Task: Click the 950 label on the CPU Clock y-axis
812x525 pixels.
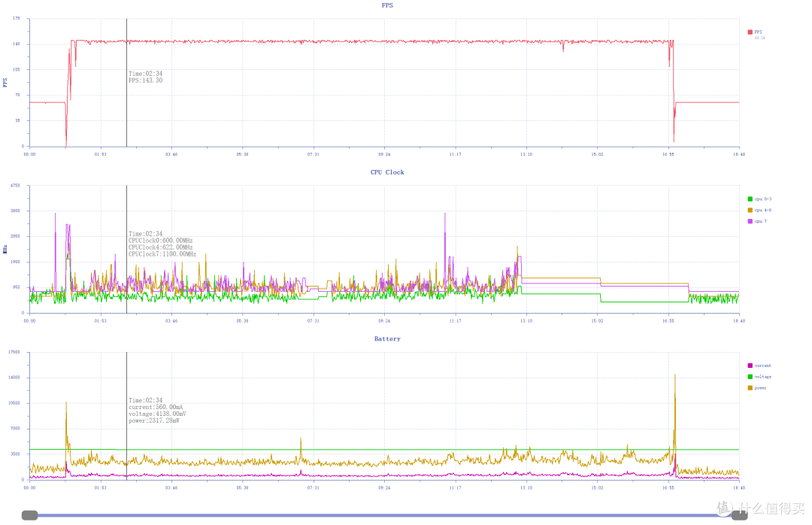Action: tap(16, 287)
